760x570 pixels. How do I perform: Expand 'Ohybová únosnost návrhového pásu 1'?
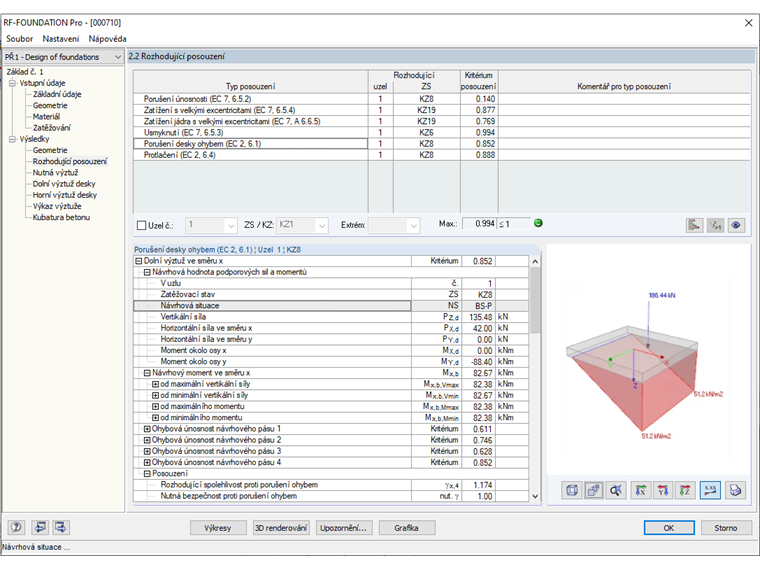[147, 428]
